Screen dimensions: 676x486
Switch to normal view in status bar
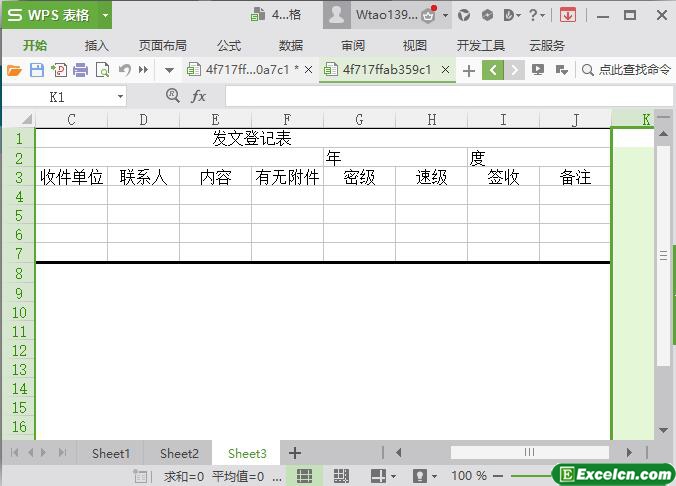(305, 476)
